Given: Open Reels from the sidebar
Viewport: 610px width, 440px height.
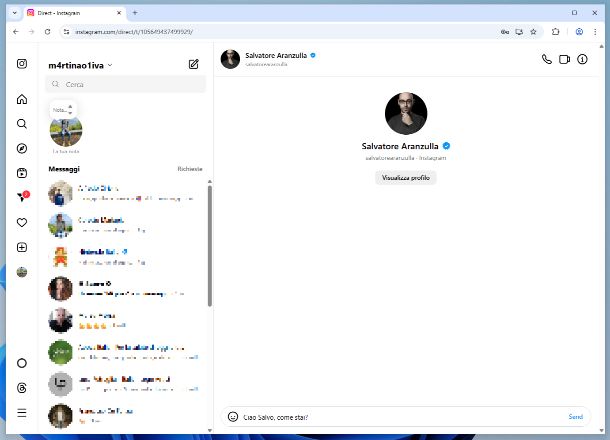Looking at the screenshot, I should coord(22,173).
